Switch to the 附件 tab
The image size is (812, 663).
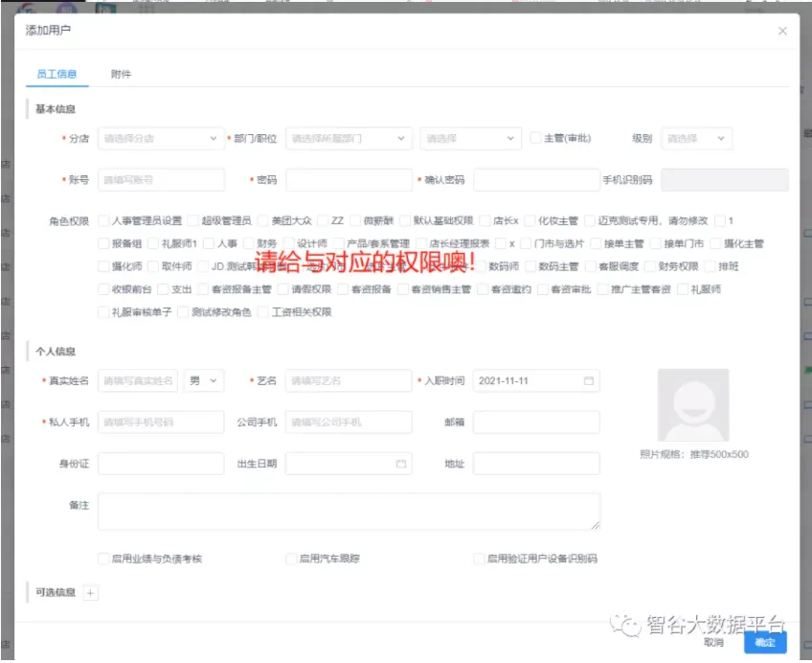[121, 74]
